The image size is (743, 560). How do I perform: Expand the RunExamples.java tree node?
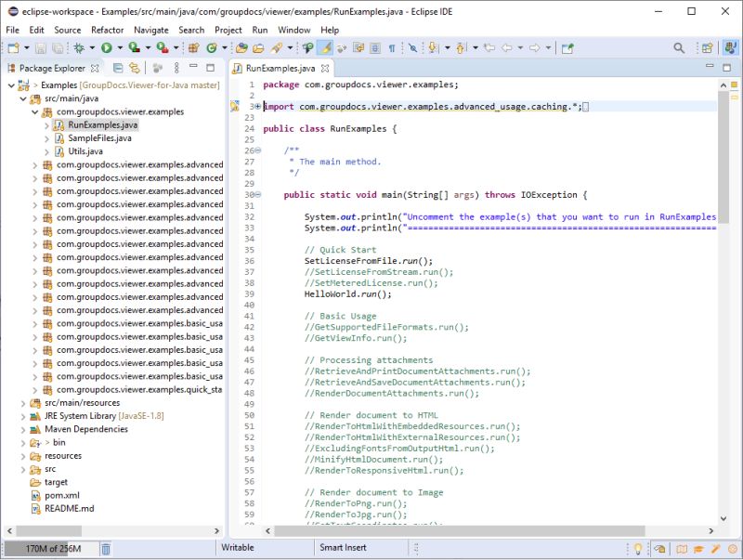[x=46, y=125]
